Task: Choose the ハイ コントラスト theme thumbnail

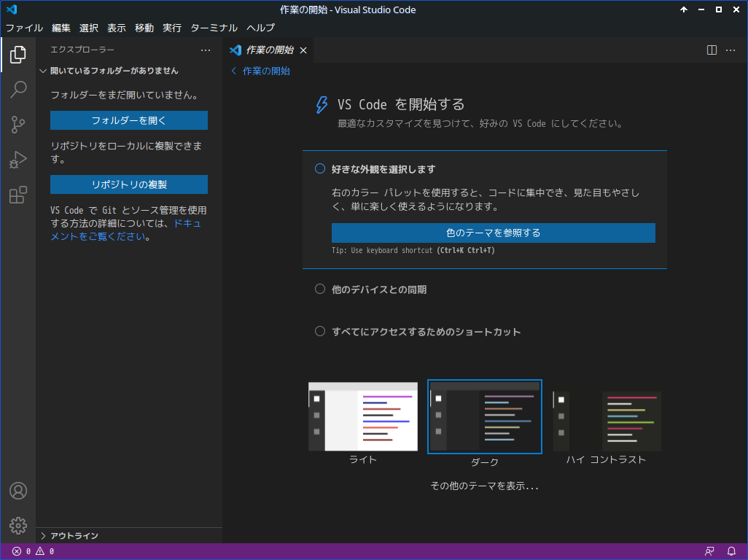Action: point(607,421)
